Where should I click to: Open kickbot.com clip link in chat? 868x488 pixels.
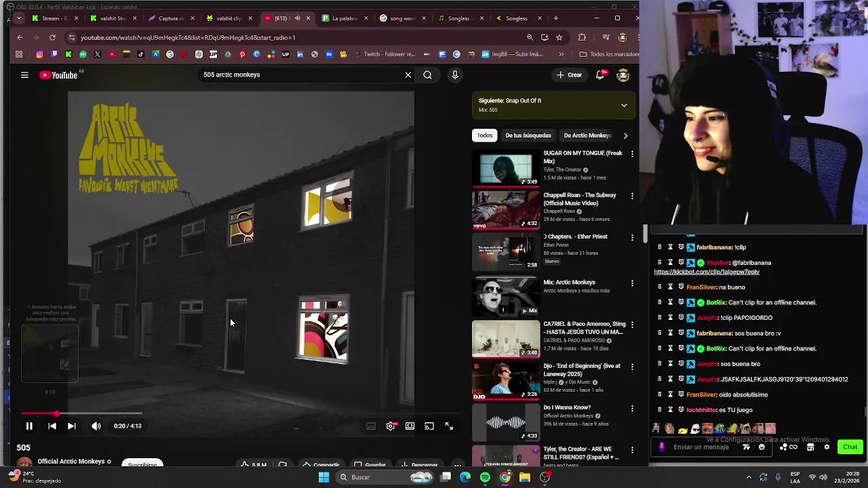pos(707,272)
